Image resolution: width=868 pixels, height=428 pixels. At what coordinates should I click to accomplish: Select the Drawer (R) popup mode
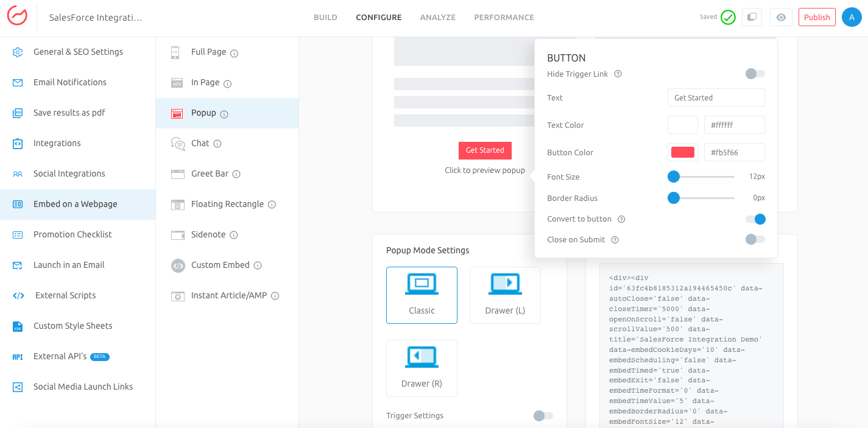tap(422, 368)
